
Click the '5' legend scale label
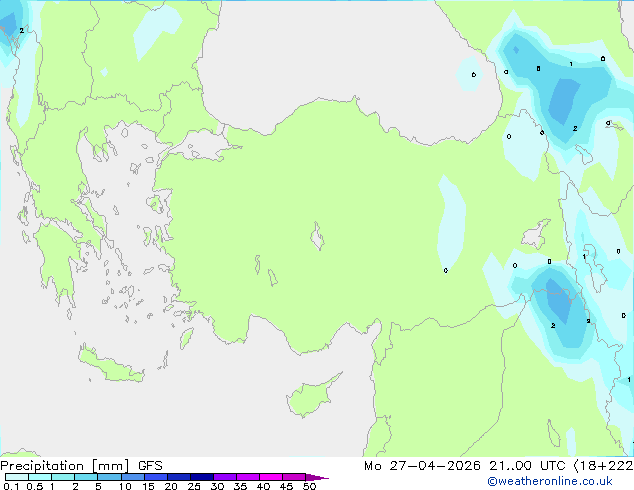[98, 486]
